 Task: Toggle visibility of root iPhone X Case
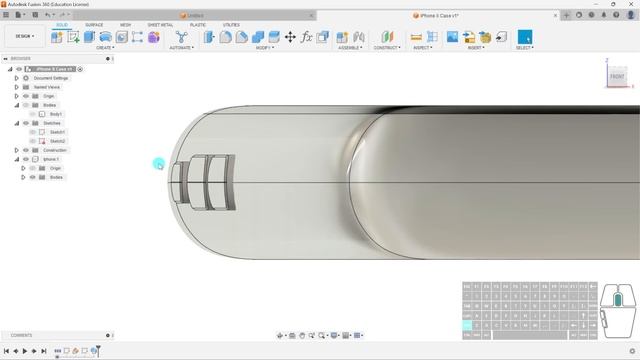point(19,69)
